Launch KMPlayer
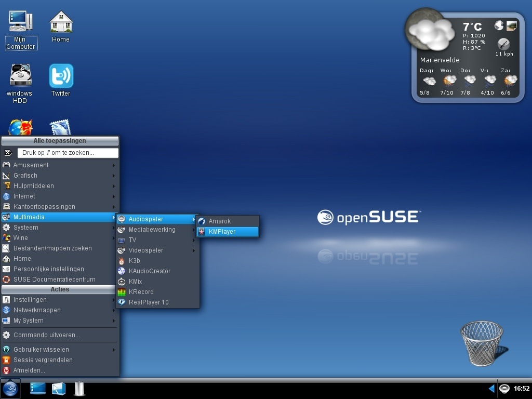 228,232
